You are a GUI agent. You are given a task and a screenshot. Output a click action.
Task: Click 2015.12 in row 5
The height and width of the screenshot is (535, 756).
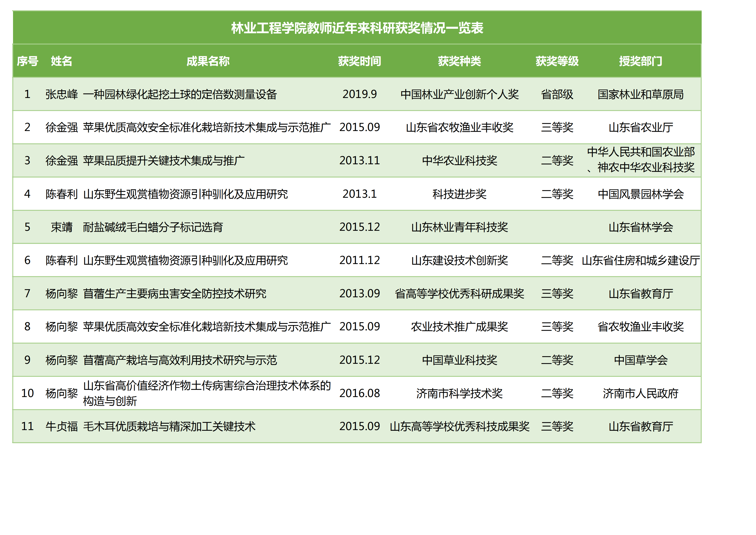(359, 227)
